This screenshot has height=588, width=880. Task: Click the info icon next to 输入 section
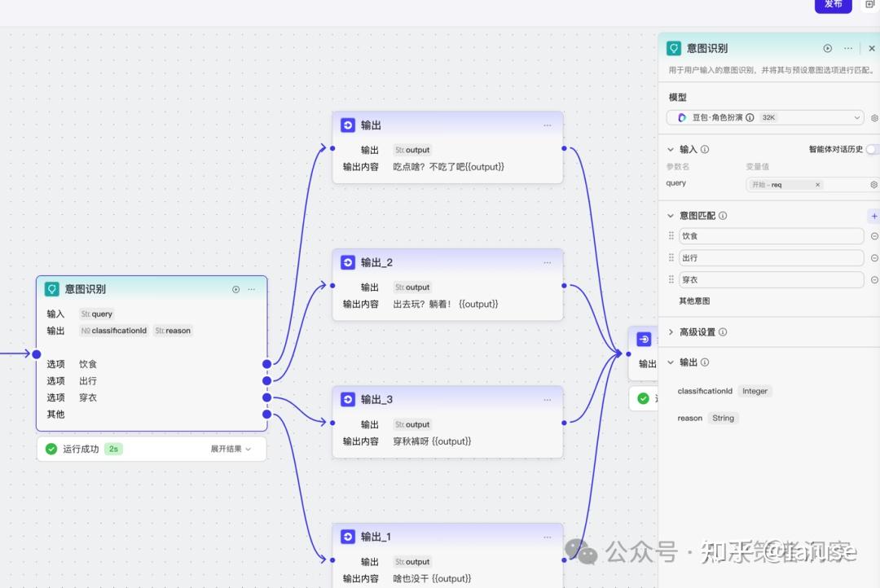coord(705,149)
